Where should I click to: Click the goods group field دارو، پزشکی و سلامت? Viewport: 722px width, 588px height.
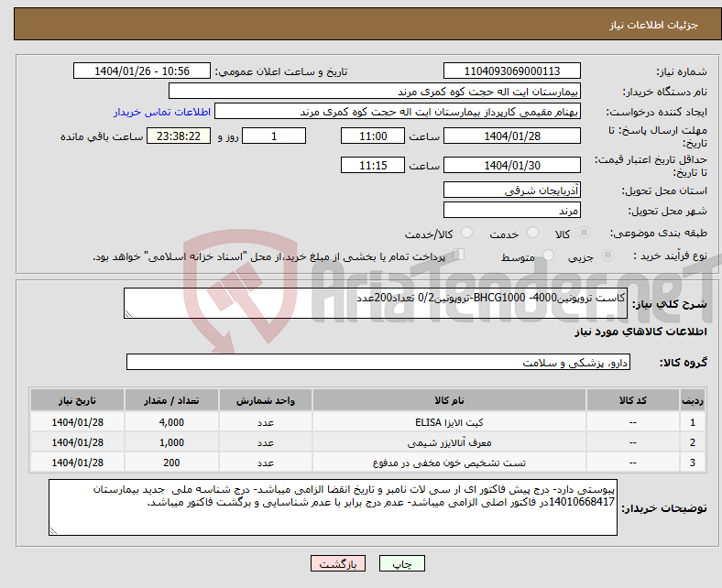click(378, 362)
